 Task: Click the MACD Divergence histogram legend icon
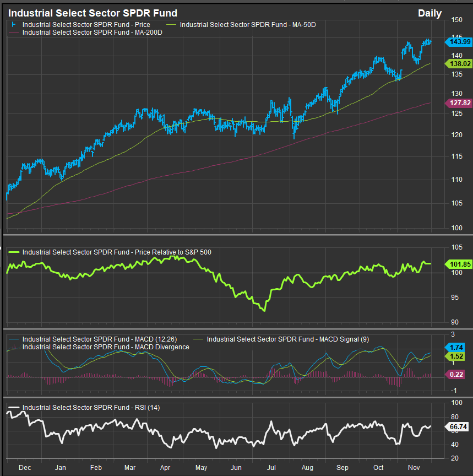pos(14,347)
